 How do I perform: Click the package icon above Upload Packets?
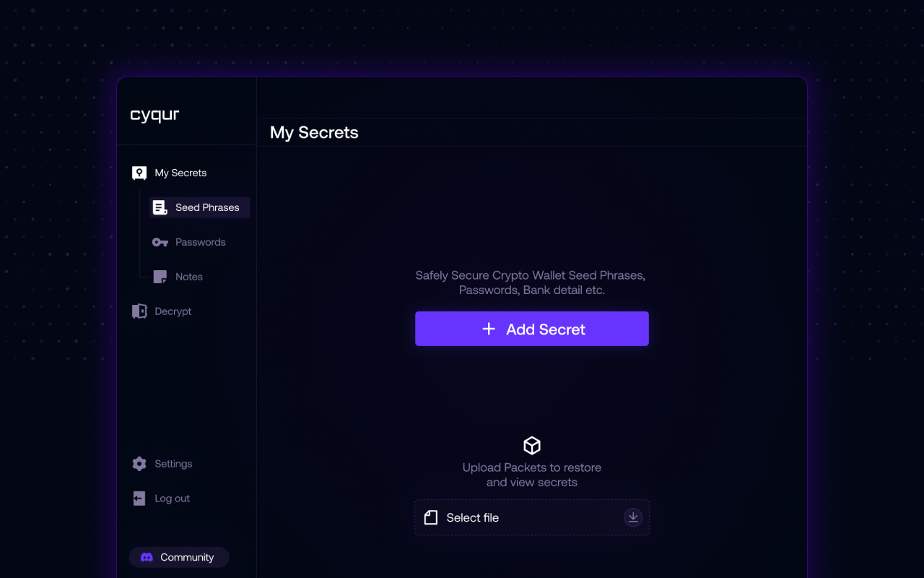531,445
